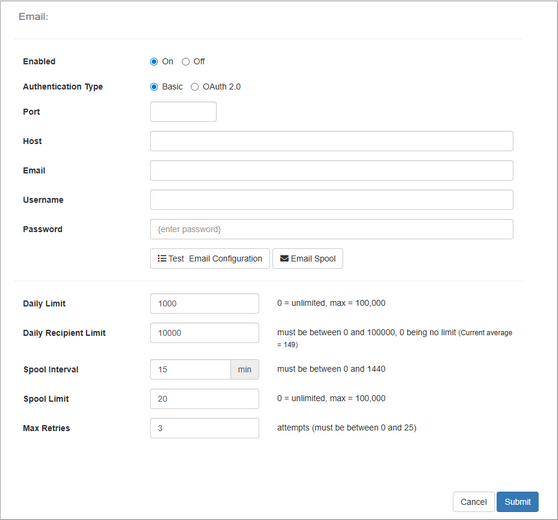
Task: Click the Spool Interval field showing 15
Action: pyautogui.click(x=190, y=369)
